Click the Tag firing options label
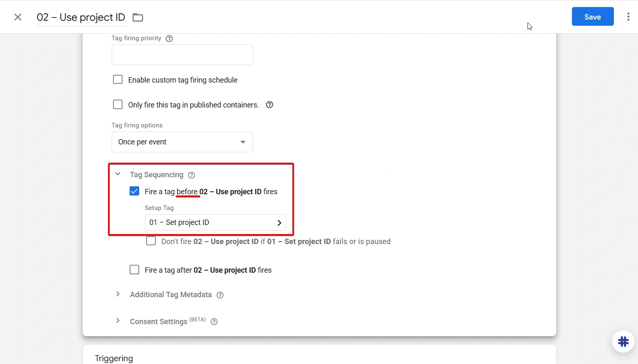638x364 pixels. pyautogui.click(x=137, y=125)
